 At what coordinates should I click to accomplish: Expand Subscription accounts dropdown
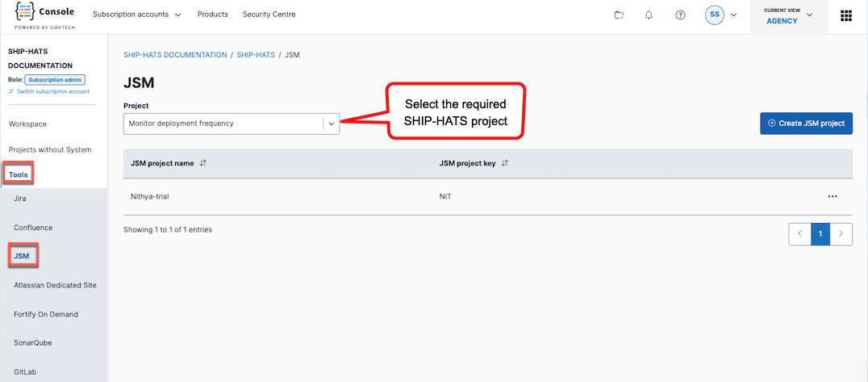tap(136, 15)
